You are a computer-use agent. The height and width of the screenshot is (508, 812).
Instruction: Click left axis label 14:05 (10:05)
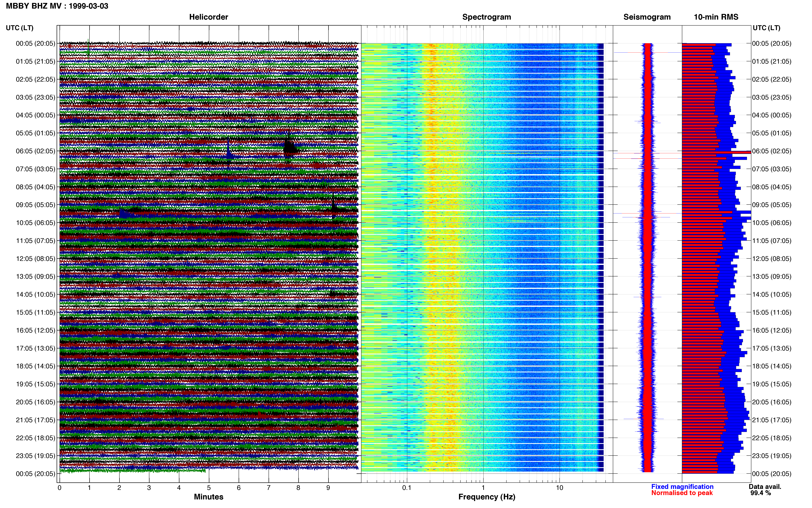point(36,294)
